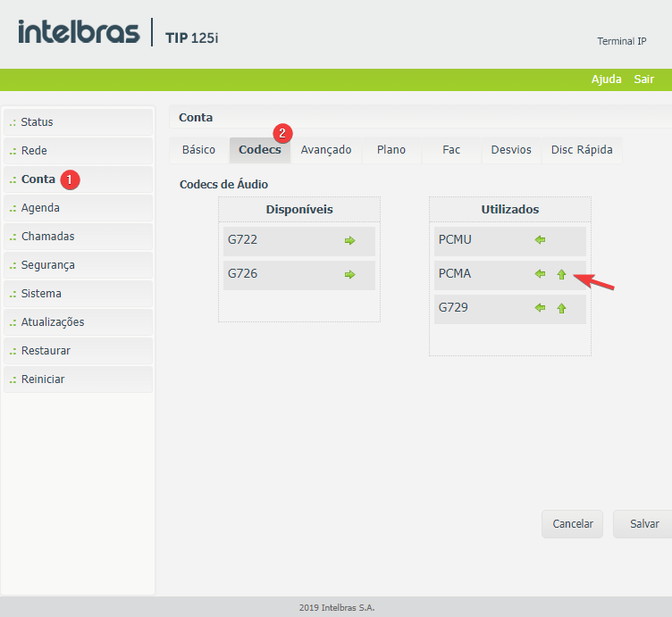Remove PCMA codec with its left arrow
This screenshot has height=617, width=672.
coord(540,274)
